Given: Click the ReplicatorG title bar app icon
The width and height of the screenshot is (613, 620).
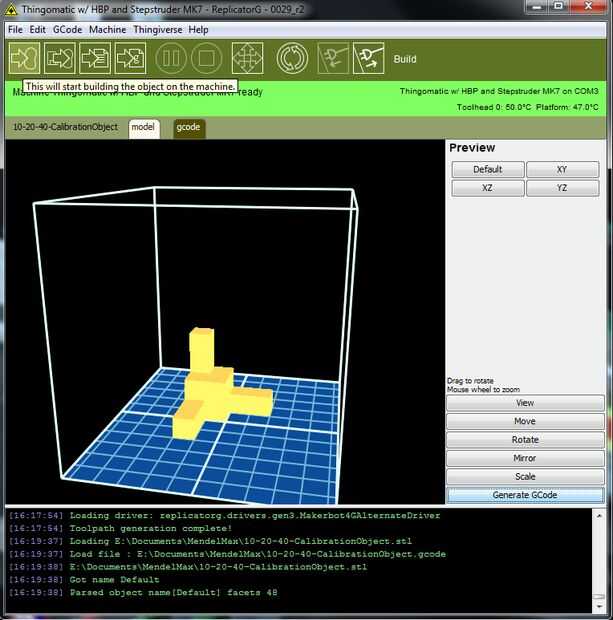Looking at the screenshot, I should click(x=11, y=9).
